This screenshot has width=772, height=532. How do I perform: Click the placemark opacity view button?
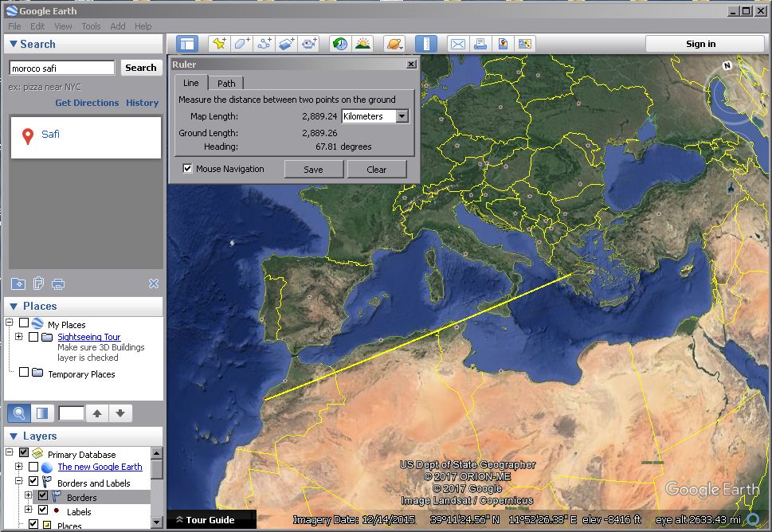[42, 413]
